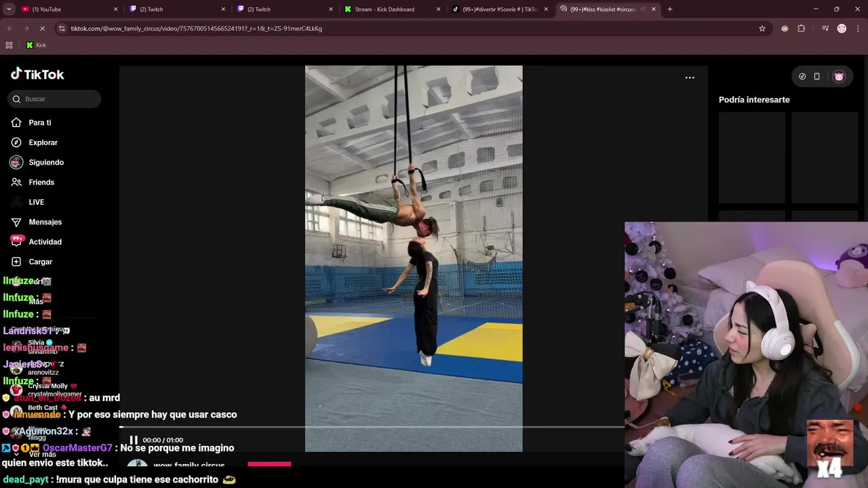Open the browser extensions puzzle icon
This screenshot has width=868, height=488.
pyautogui.click(x=802, y=28)
